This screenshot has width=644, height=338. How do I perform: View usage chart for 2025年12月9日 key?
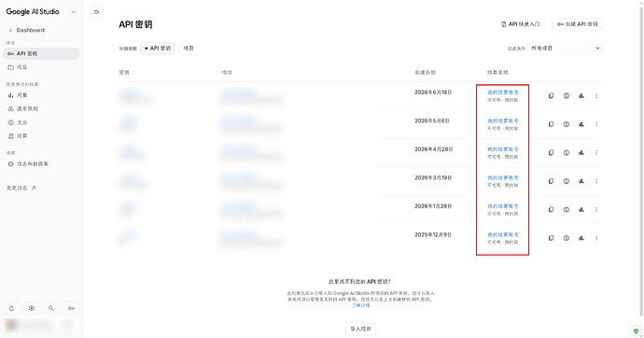(x=581, y=238)
